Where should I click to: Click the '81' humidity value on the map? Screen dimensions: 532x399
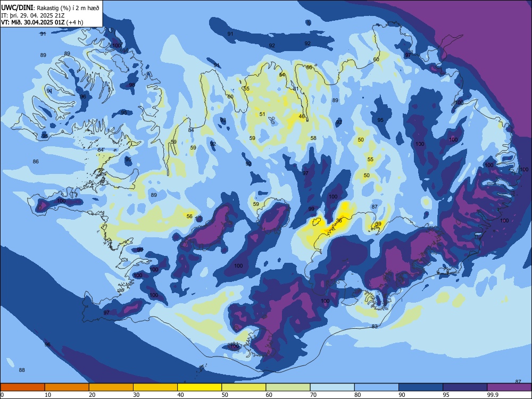pos(296,89)
